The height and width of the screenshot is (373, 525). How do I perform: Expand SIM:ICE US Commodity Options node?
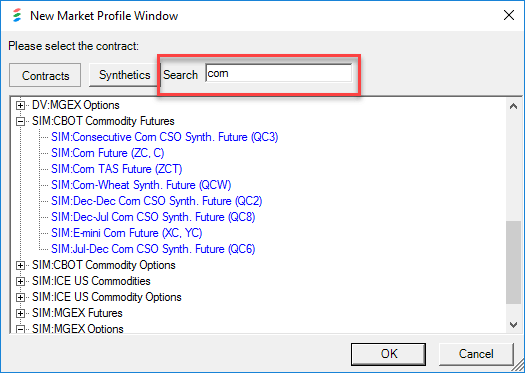[20, 297]
